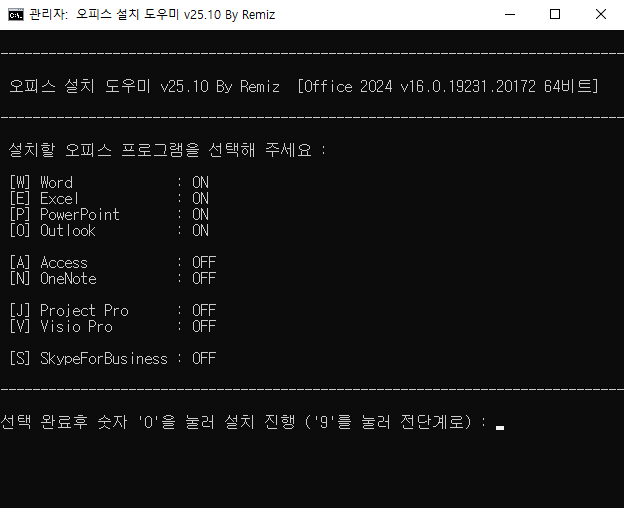Click the ON status next to Excel
Viewport: 624px width, 508px height.
click(x=200, y=199)
